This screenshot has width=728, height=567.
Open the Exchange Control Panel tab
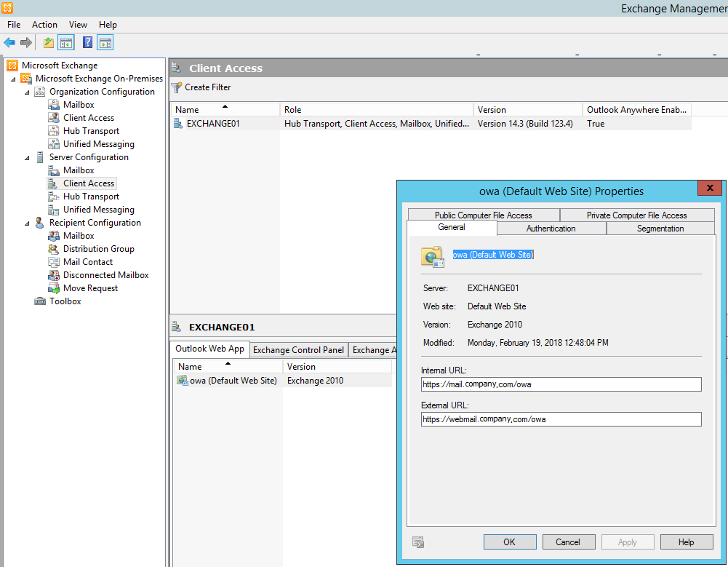coord(298,349)
